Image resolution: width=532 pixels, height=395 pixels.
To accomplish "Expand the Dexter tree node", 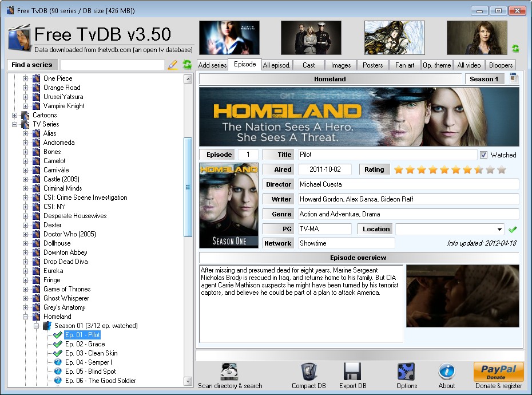I will [x=25, y=225].
